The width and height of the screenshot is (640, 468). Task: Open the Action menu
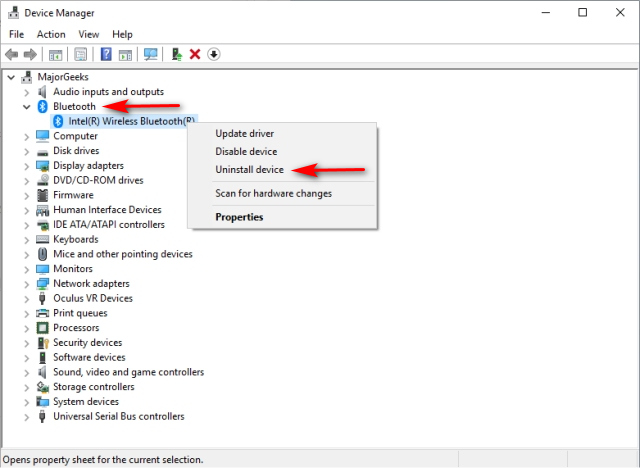pyautogui.click(x=51, y=34)
